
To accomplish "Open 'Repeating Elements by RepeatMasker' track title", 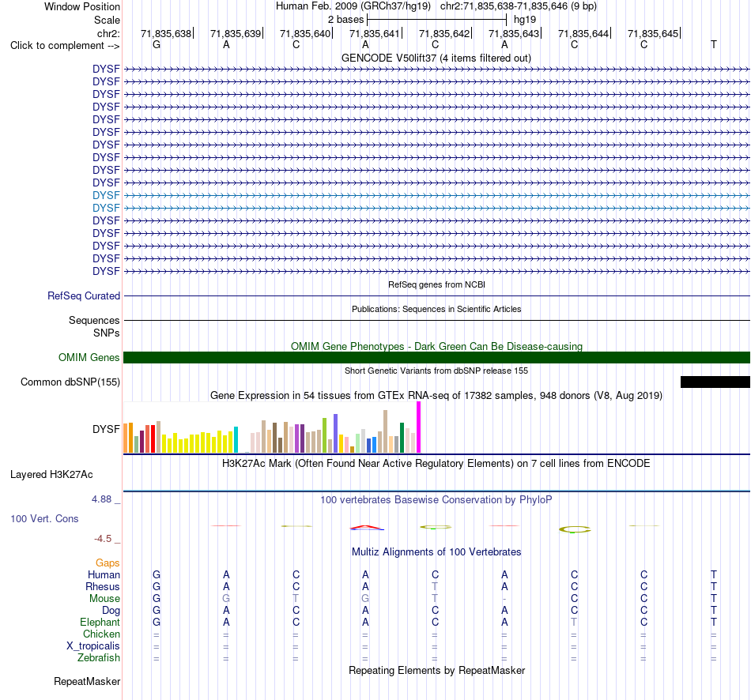I will point(436,670).
